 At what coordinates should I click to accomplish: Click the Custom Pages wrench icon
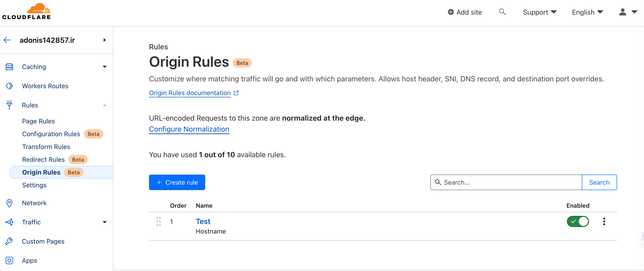pos(9,241)
